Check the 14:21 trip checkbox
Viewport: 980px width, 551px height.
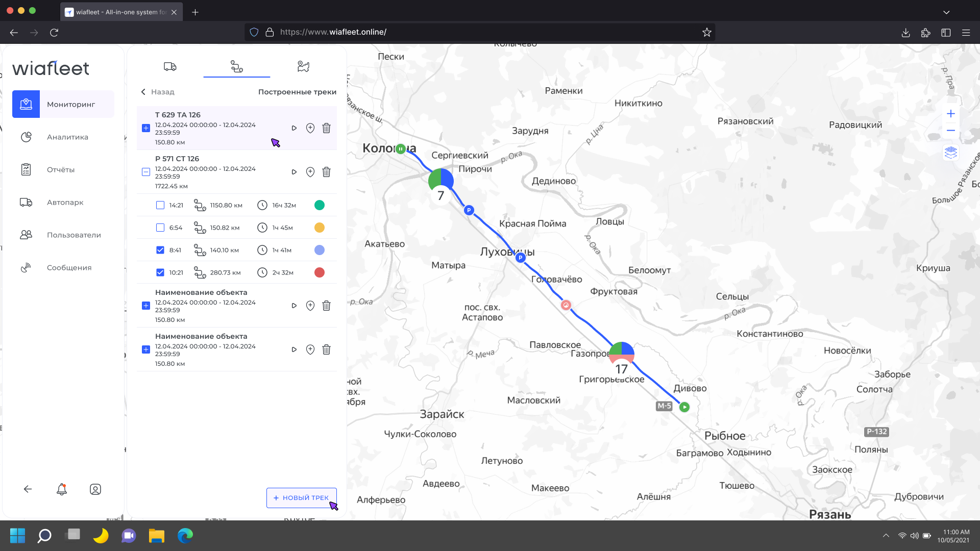pyautogui.click(x=160, y=206)
